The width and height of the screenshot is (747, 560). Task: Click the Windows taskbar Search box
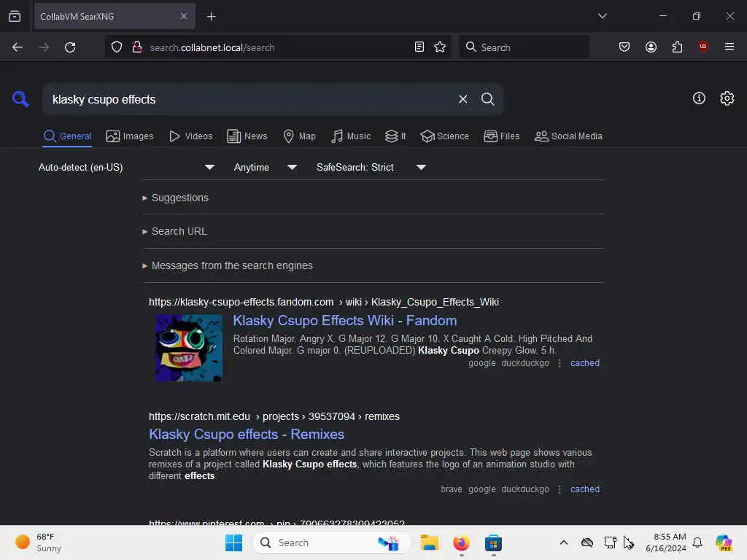pyautogui.click(x=331, y=542)
